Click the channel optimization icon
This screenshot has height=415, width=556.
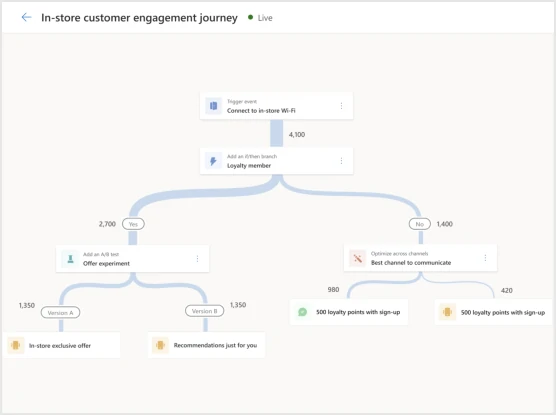tap(358, 258)
